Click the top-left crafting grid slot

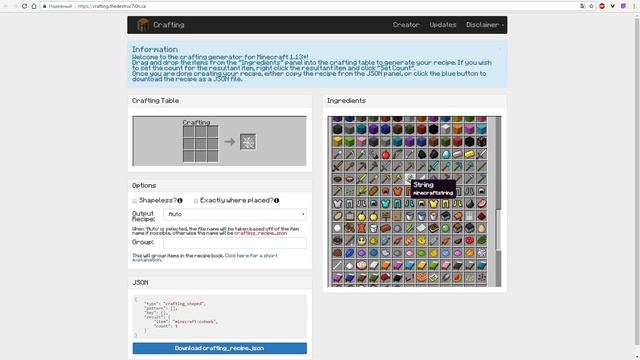[x=189, y=131]
